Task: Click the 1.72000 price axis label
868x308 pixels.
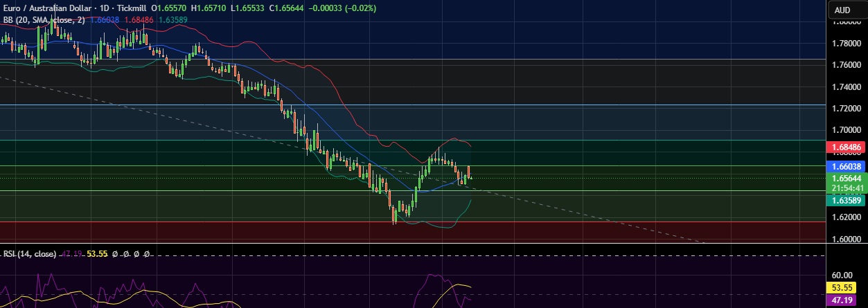Action: (846, 109)
